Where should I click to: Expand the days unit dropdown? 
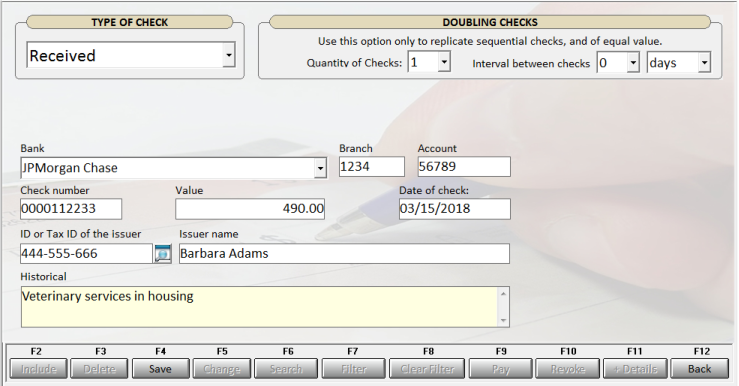(704, 62)
